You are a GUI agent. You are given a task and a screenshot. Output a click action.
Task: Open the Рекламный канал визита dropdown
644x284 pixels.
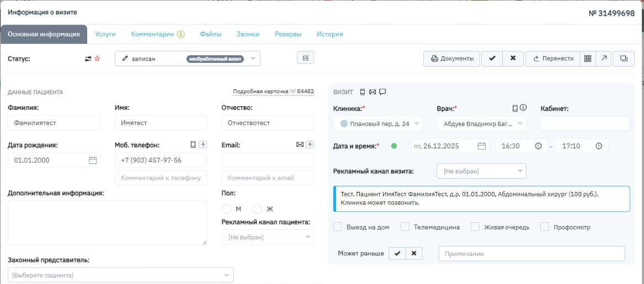[481, 172]
